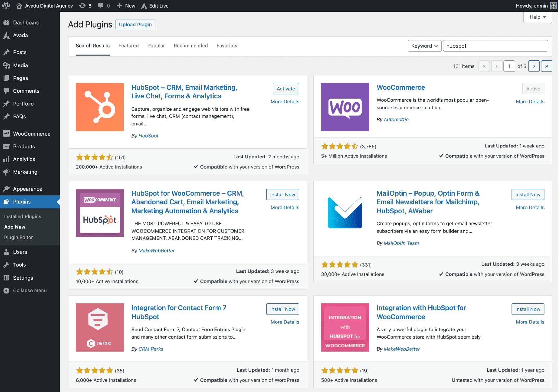Install Integration with HubSpot for WooCommerce
Image resolution: width=558 pixels, height=392 pixels.
click(x=528, y=309)
